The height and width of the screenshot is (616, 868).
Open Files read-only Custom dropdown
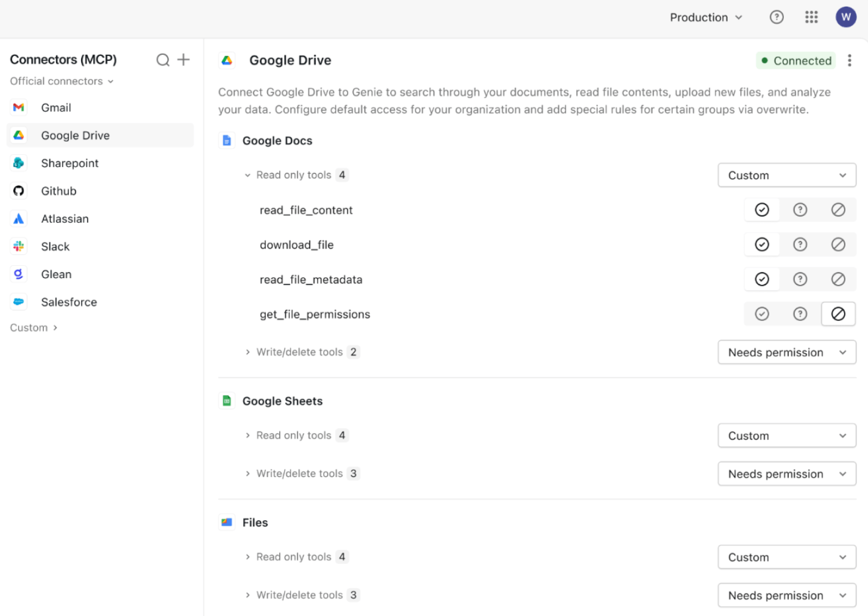(x=787, y=557)
